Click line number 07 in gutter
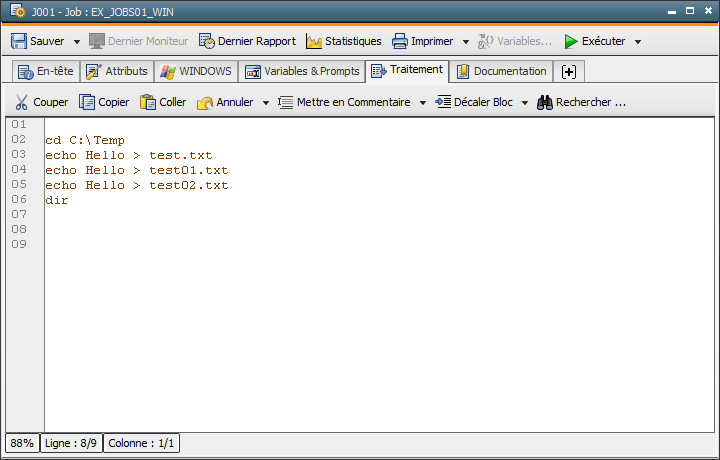This screenshot has width=720, height=460. pos(19,214)
